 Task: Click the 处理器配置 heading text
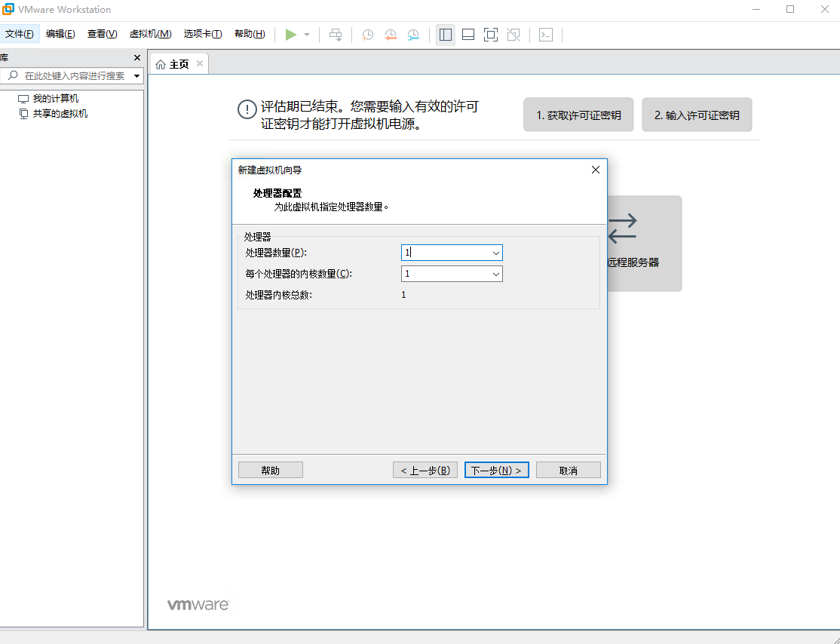277,193
